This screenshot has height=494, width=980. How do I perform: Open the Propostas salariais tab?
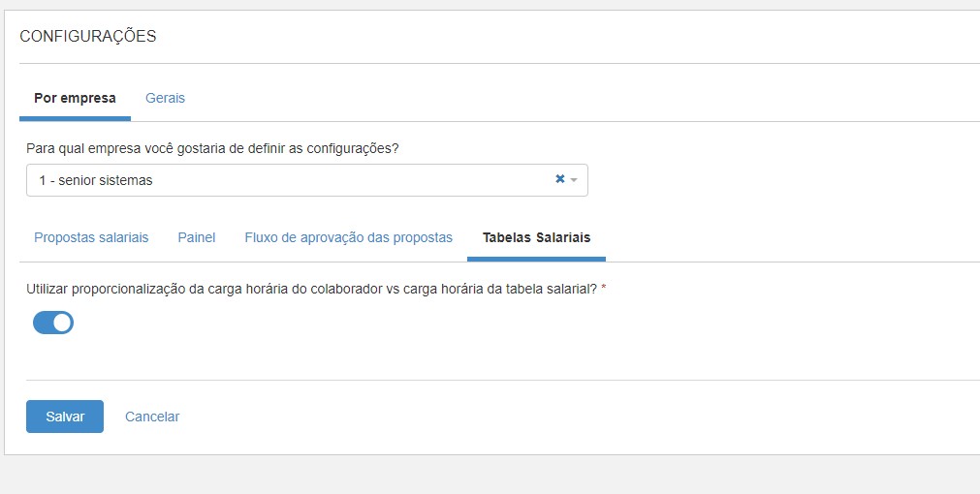91,237
